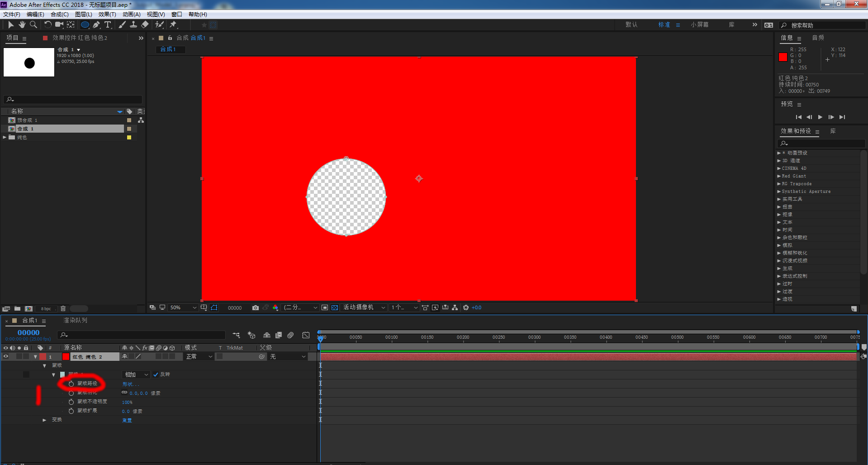Screen dimensions: 868x465
Task: Toggle stopwatch for 蒙版扩展
Action: tap(71, 411)
